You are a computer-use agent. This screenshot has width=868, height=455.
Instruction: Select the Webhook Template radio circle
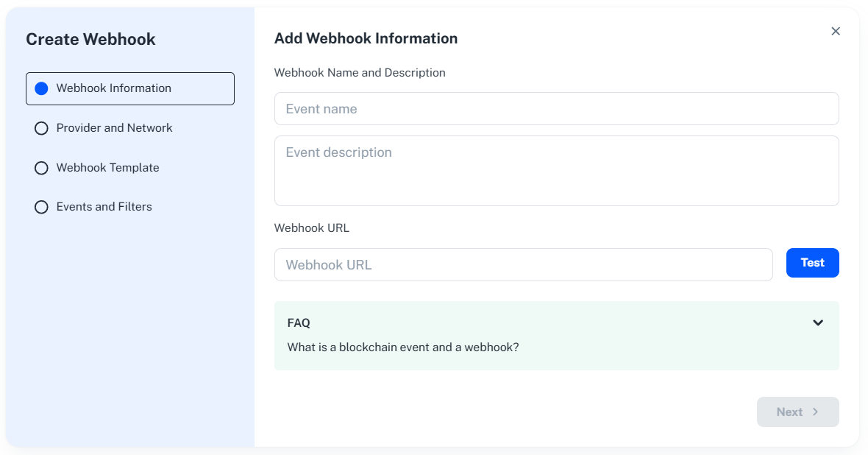(41, 168)
